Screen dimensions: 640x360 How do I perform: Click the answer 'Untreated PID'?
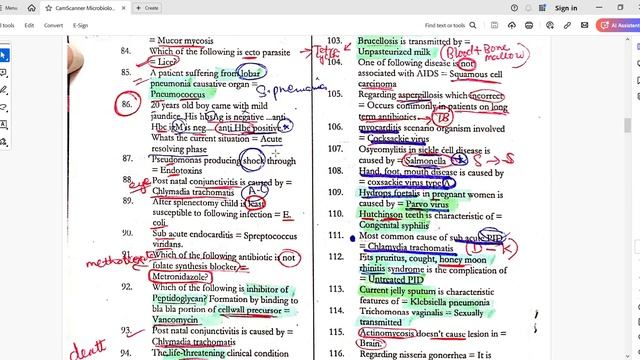396,279
